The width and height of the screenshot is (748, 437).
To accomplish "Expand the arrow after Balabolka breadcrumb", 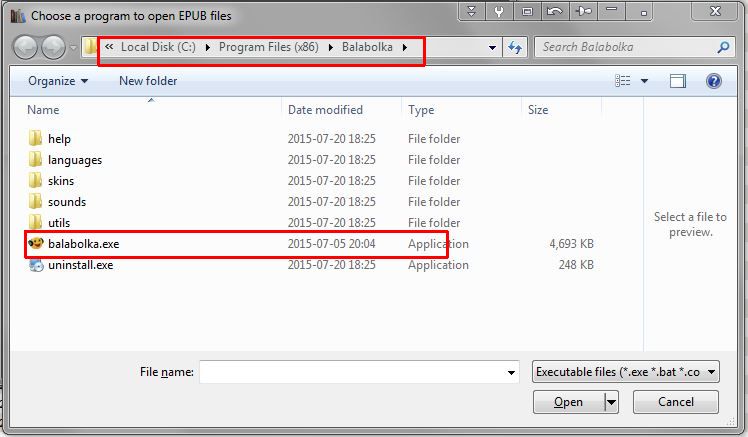I will tap(405, 47).
